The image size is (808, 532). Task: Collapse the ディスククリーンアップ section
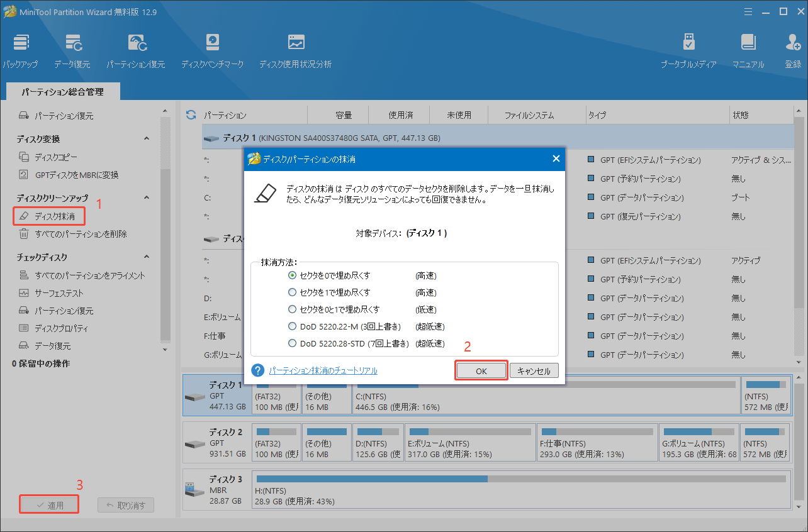(147, 197)
